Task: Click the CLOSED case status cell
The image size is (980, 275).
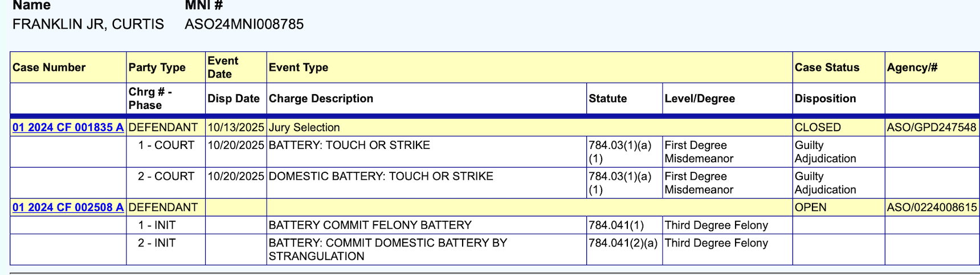Action: (818, 127)
